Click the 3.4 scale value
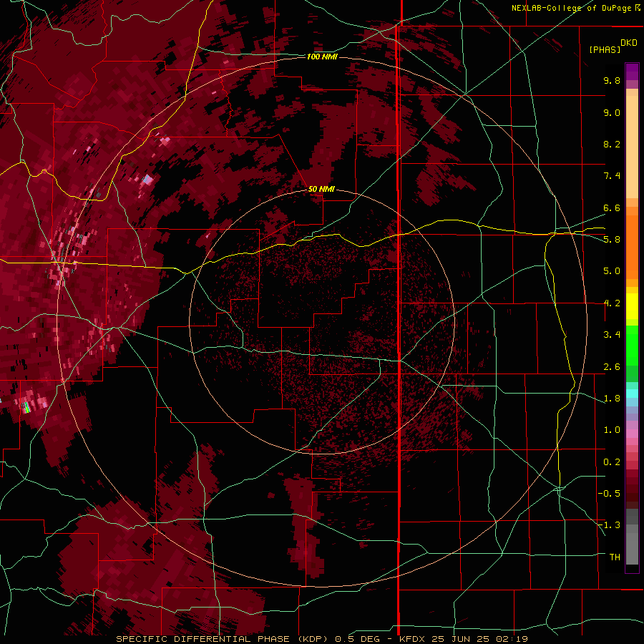 click(612, 335)
